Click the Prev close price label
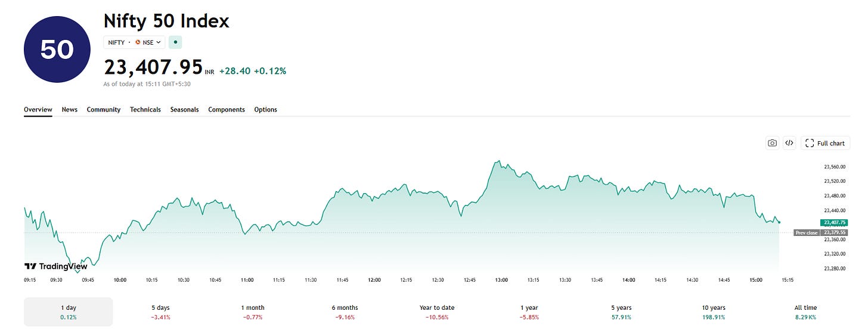 pos(807,233)
